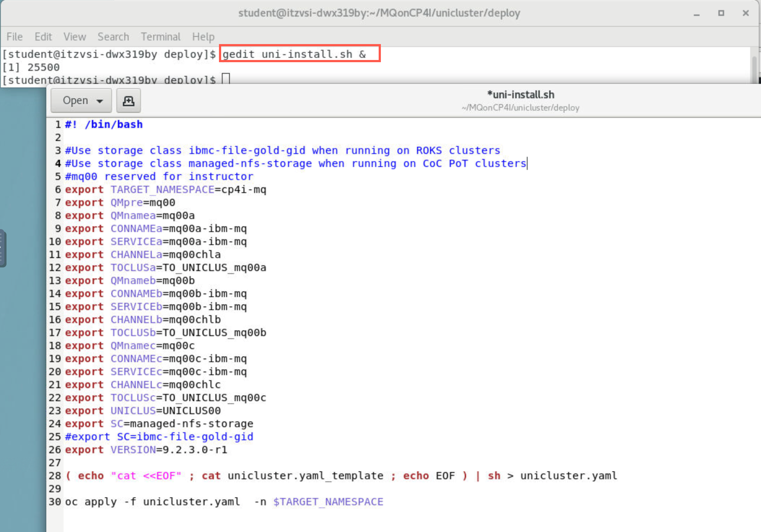
Task: Click the *uni-install.sh title in gedit header
Action: (x=520, y=95)
